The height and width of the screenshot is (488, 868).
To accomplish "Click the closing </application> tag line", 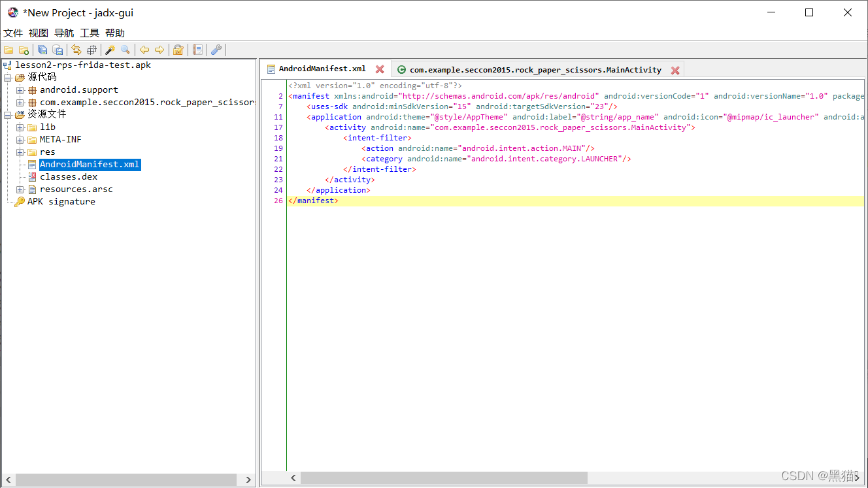I will tap(339, 190).
